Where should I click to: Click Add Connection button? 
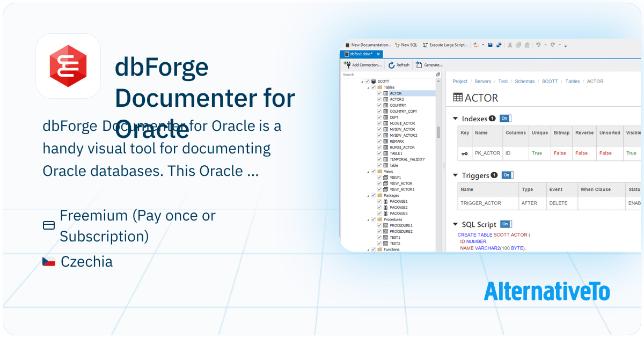pyautogui.click(x=363, y=65)
